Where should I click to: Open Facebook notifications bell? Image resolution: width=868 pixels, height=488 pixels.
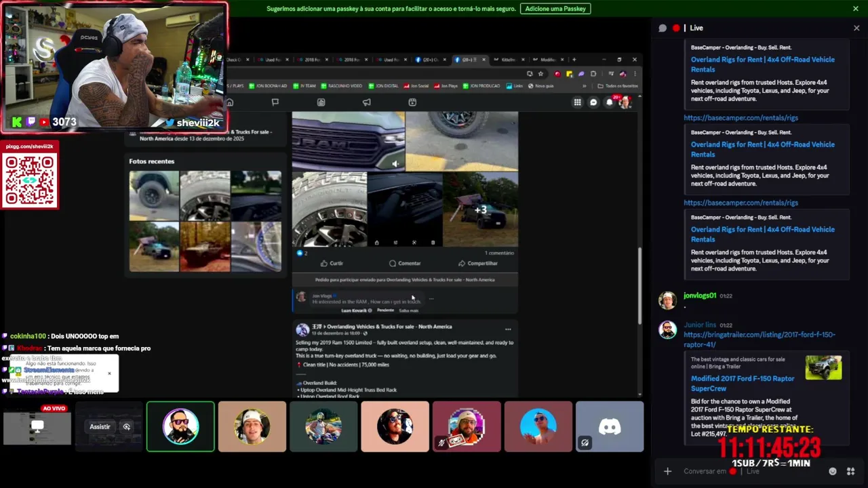[609, 102]
